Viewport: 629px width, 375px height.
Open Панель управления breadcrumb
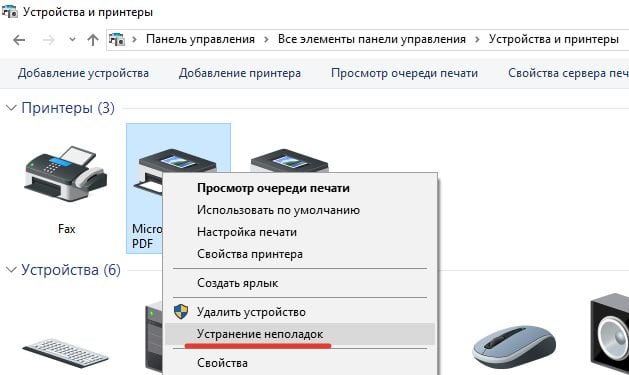pyautogui.click(x=200, y=39)
